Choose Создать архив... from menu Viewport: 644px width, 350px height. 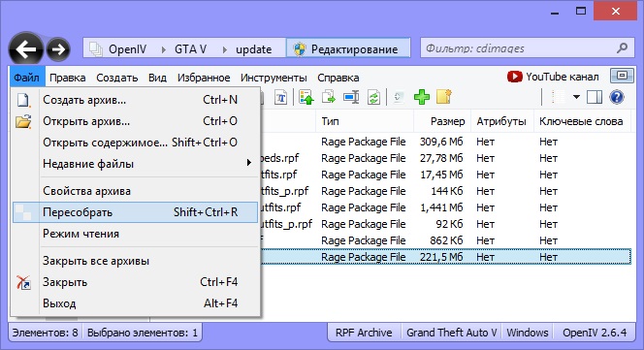136,100
